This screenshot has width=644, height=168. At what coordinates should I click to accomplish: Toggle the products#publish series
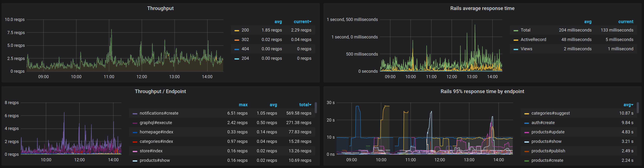pos(548,151)
